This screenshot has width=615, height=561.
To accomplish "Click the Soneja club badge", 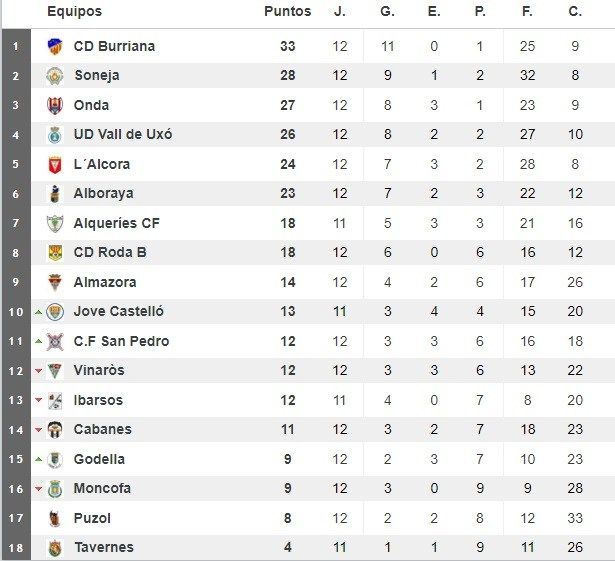I will pyautogui.click(x=55, y=76).
